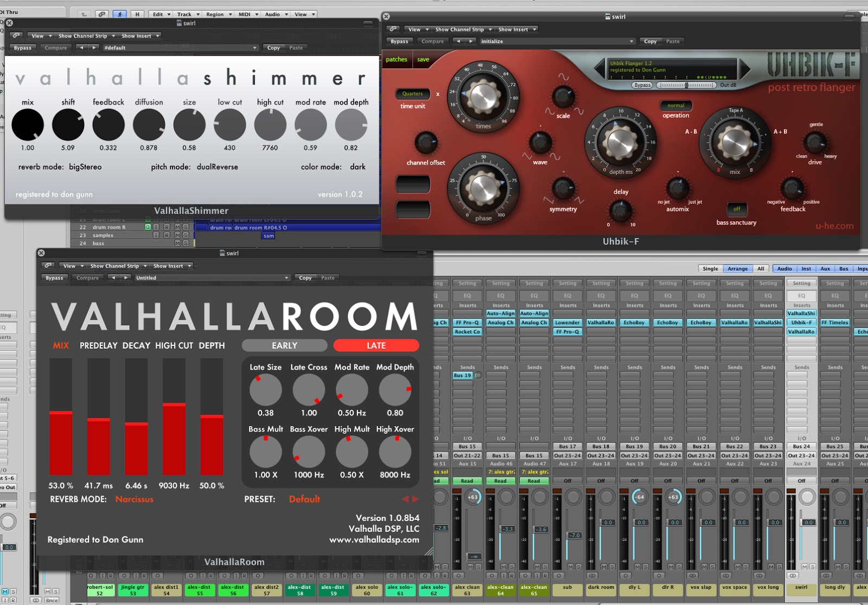
Task: Select previous preset arrow in Uhbik-F header
Action: pyautogui.click(x=458, y=41)
